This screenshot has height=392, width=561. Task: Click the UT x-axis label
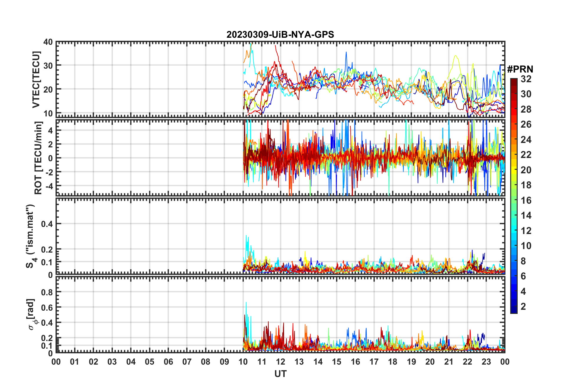coord(280,374)
